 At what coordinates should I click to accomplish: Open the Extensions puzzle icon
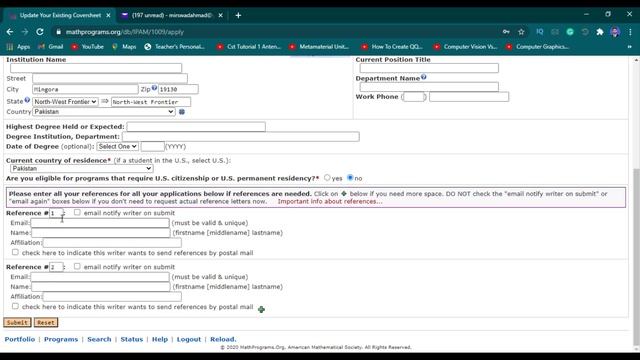[600, 32]
